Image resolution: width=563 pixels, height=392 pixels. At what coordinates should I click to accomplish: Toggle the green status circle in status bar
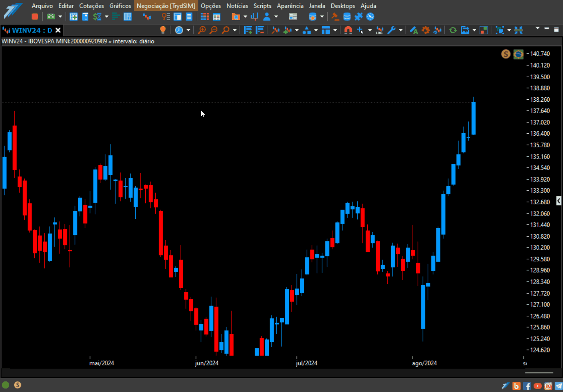6,385
